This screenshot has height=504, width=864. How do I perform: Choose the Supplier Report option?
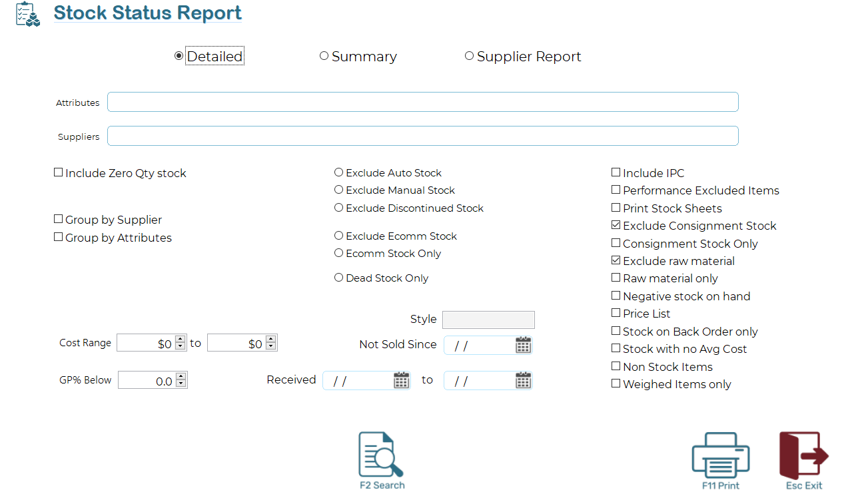469,57
